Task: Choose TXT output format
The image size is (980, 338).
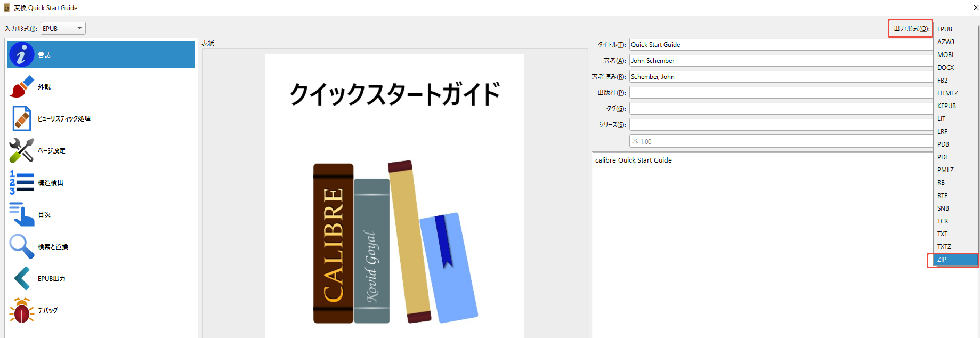Action: [956, 234]
